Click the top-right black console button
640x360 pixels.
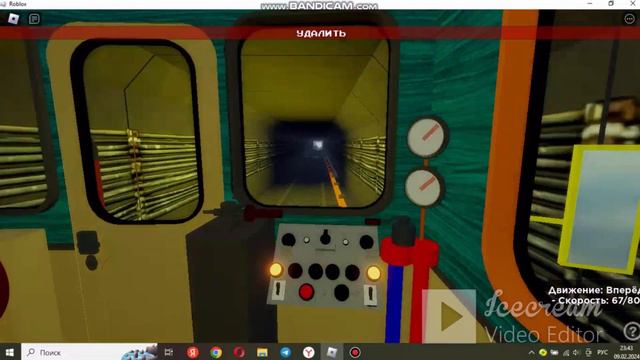(366, 242)
